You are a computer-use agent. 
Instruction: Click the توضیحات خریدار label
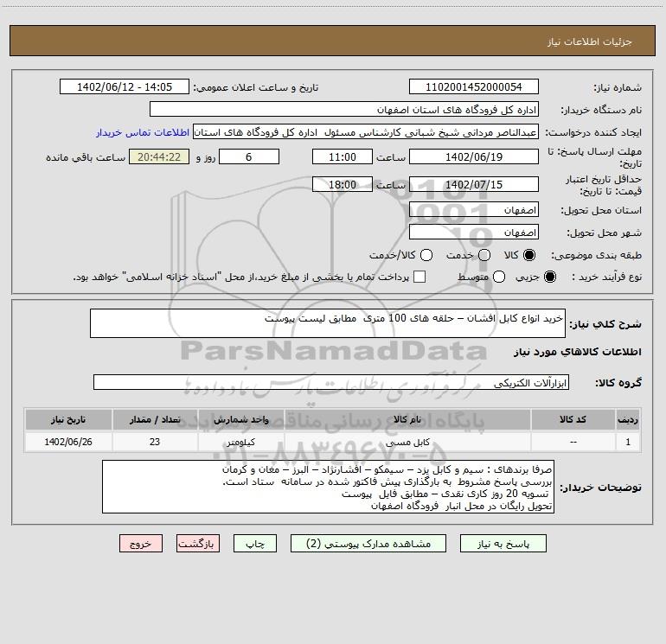(x=600, y=488)
